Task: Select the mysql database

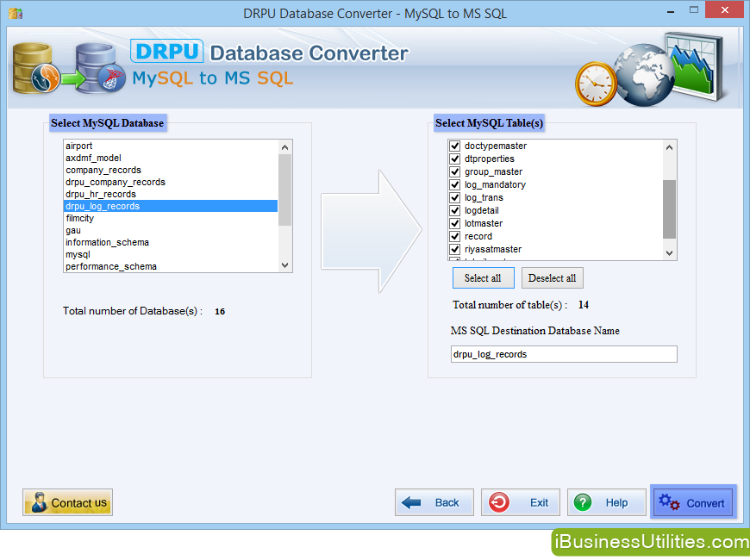Action: [x=171, y=254]
